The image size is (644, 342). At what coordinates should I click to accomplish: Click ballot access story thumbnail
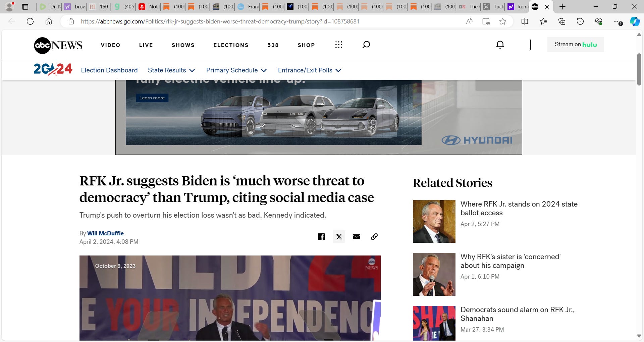tap(434, 221)
